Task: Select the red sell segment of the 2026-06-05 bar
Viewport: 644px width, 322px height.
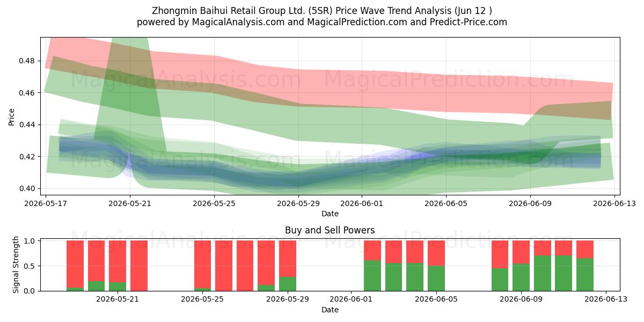Action: click(x=436, y=253)
